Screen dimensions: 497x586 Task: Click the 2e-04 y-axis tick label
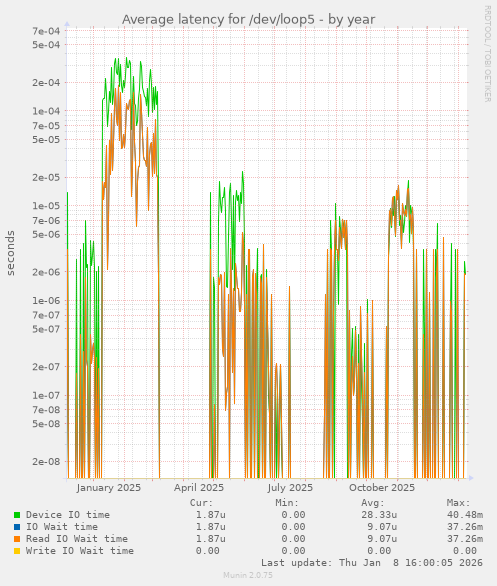pos(46,82)
